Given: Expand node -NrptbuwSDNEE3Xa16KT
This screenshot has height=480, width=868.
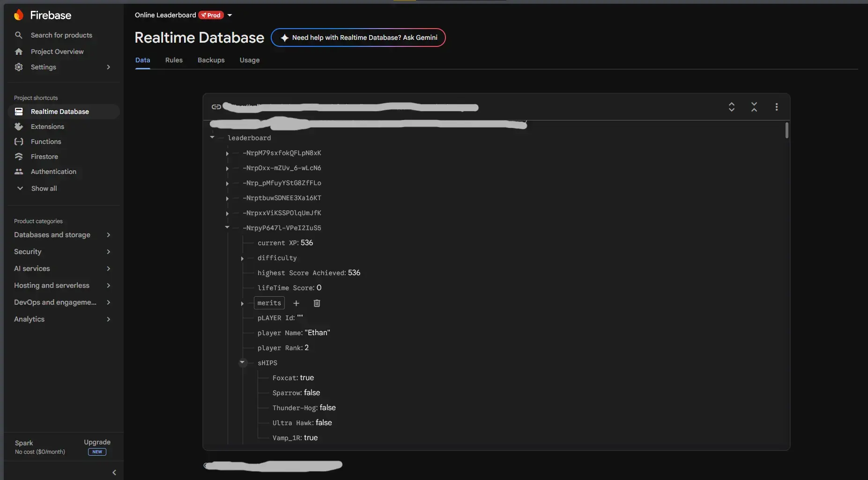Looking at the screenshot, I should (x=227, y=198).
